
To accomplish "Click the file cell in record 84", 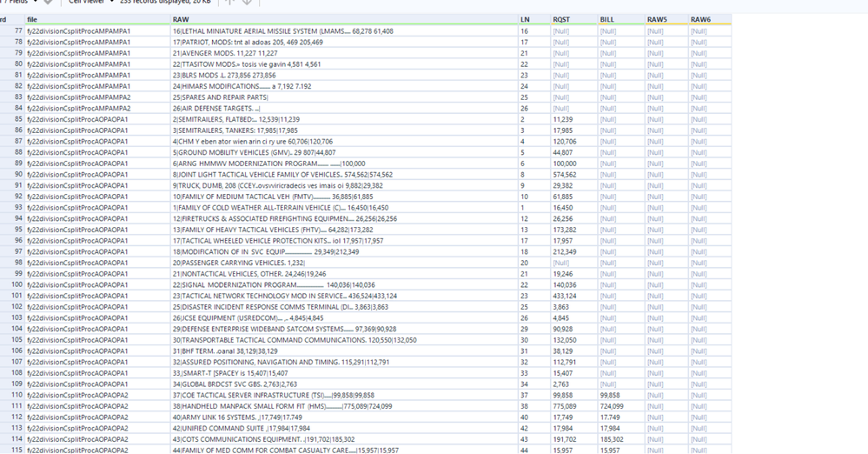I will pyautogui.click(x=97, y=109).
